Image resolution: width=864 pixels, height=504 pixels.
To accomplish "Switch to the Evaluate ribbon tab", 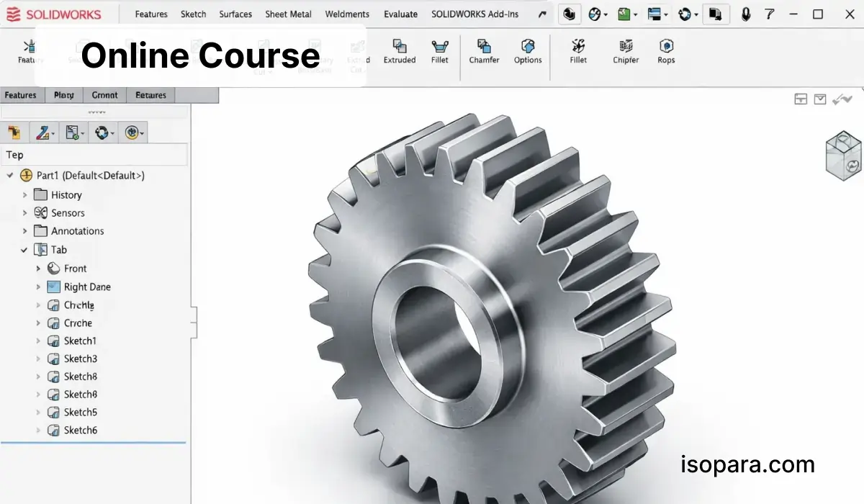I will tap(400, 14).
